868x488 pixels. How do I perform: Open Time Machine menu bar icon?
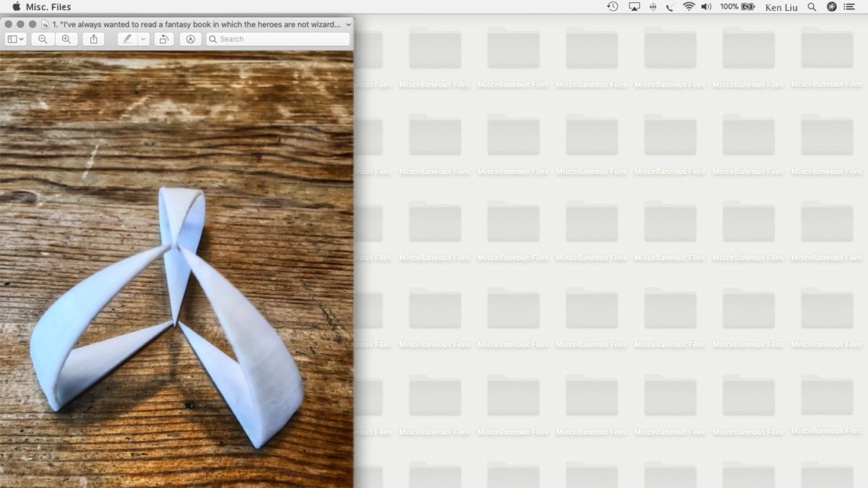[613, 7]
